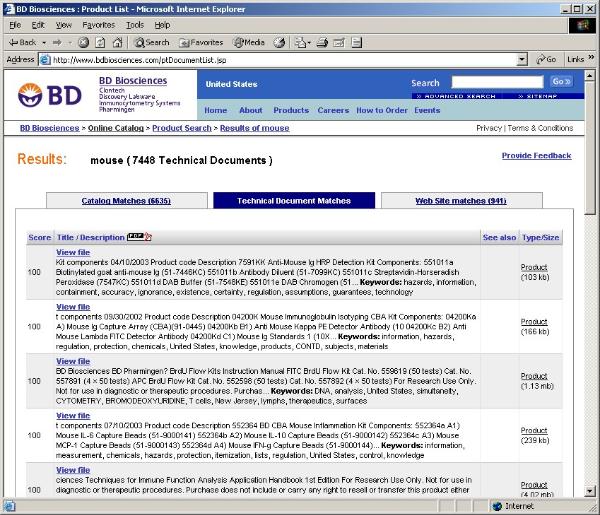Open the Favorites toolbar button

pos(201,42)
